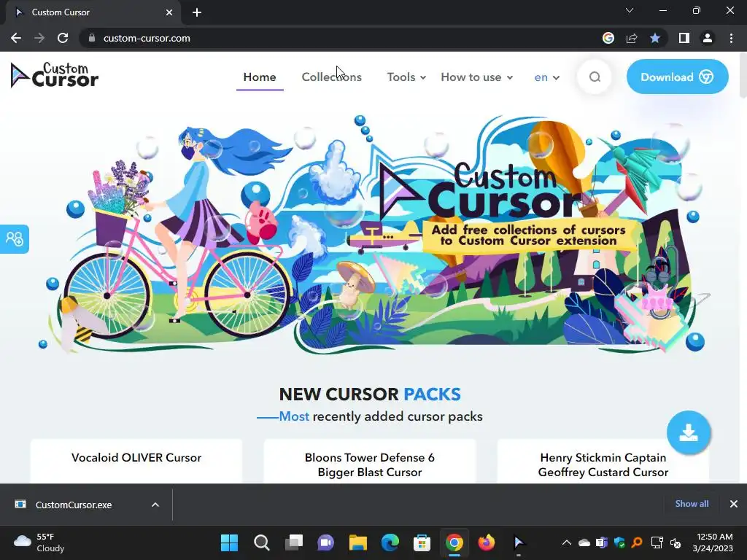Open taskbar Search
The height and width of the screenshot is (560, 747).
pos(262,542)
